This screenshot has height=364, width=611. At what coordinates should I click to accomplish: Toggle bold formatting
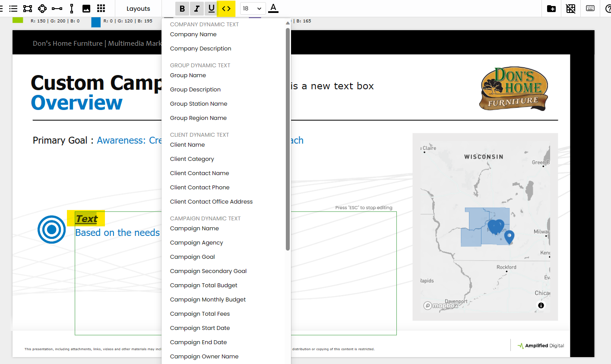(182, 9)
